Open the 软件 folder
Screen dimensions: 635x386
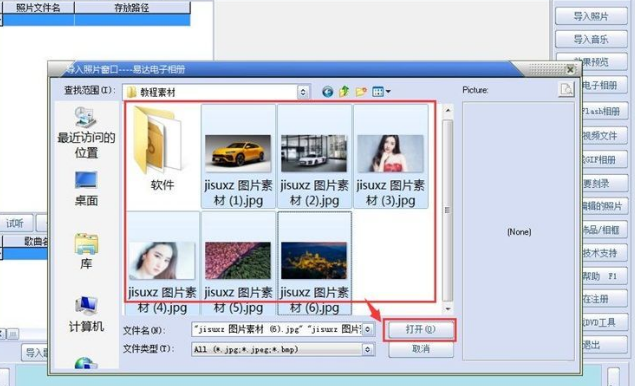162,148
